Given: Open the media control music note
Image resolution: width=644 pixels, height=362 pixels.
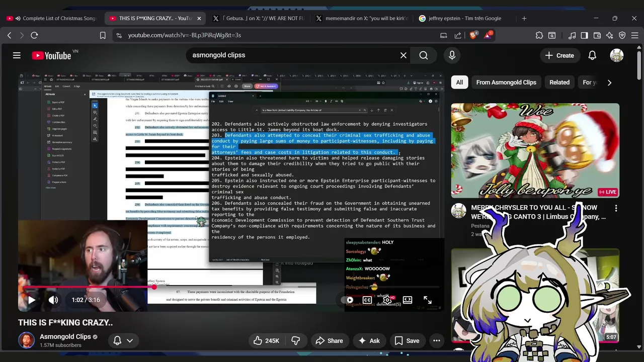Looking at the screenshot, I should click(x=572, y=35).
